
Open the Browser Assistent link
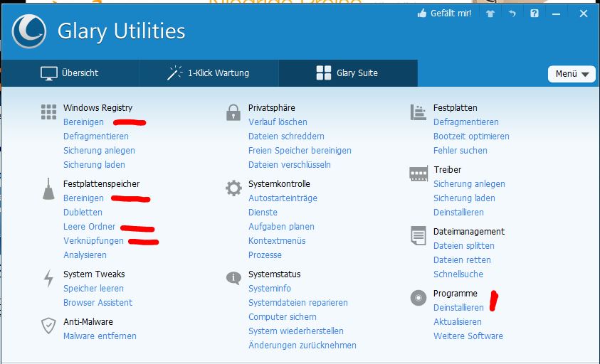pyautogui.click(x=98, y=303)
